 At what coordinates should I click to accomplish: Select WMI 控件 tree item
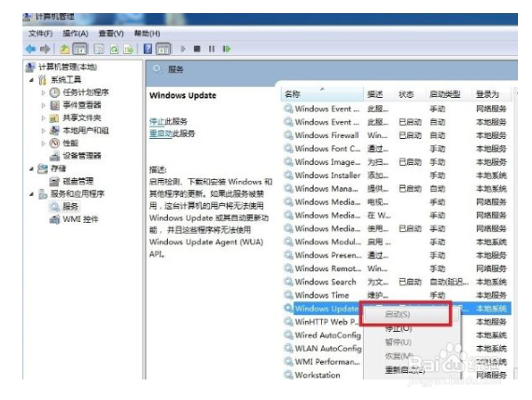(x=80, y=219)
